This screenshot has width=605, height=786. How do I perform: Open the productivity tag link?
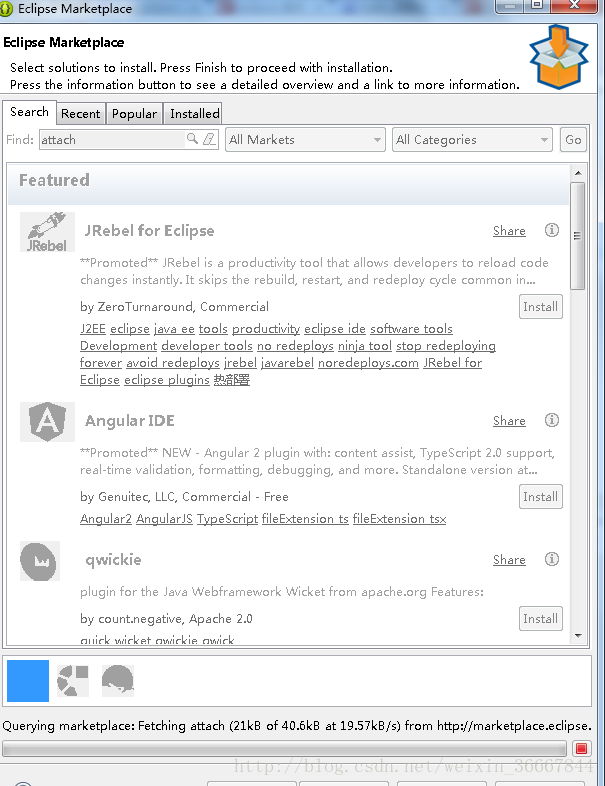[266, 329]
